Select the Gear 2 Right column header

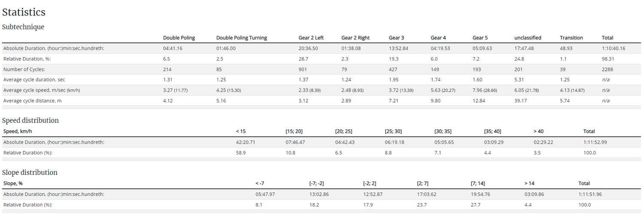point(355,38)
